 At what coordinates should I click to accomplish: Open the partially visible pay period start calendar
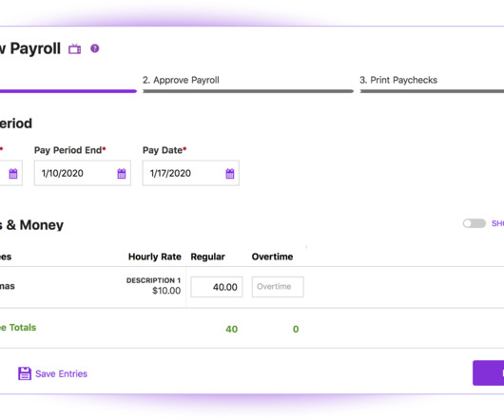point(13,173)
